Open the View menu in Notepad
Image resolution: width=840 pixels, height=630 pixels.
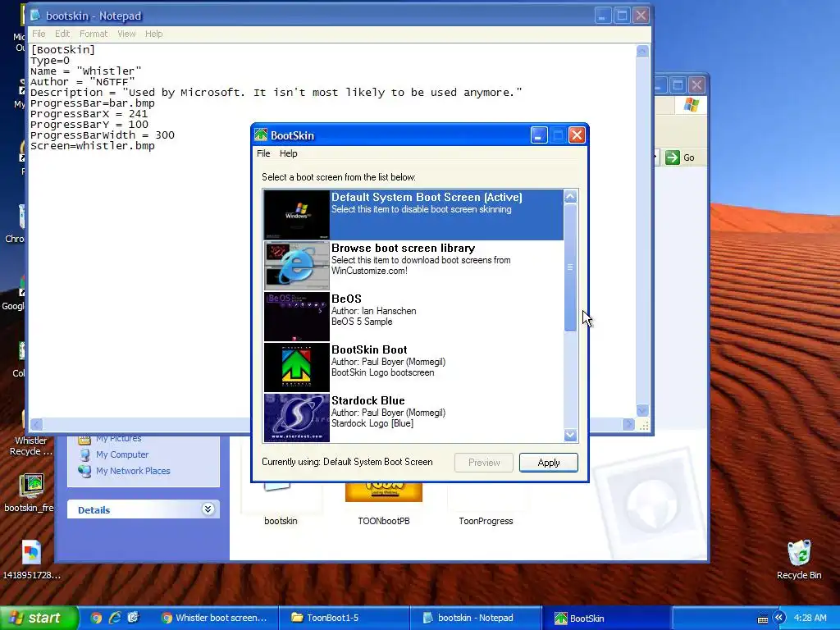[x=126, y=34]
